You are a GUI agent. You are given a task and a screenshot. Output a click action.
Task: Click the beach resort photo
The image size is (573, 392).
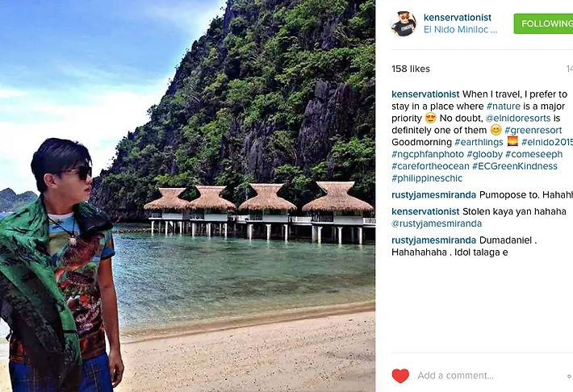[187, 196]
